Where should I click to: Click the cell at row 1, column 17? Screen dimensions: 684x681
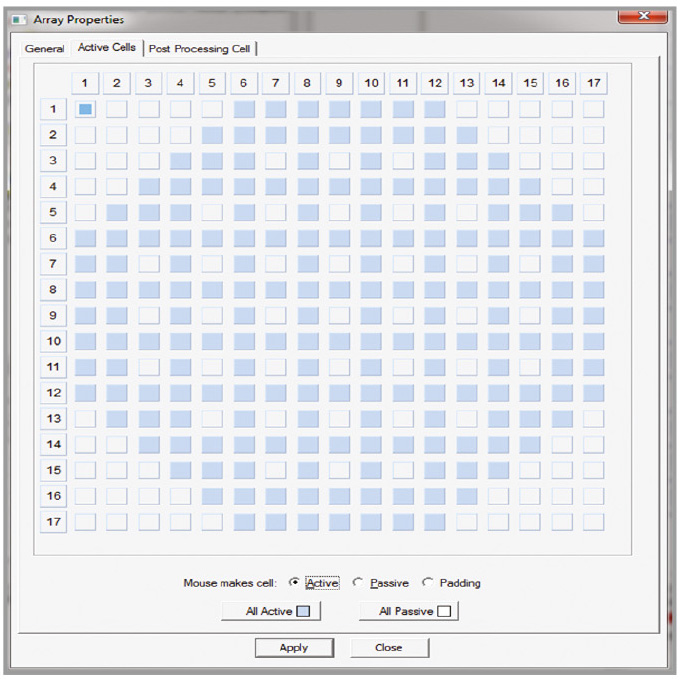point(594,109)
